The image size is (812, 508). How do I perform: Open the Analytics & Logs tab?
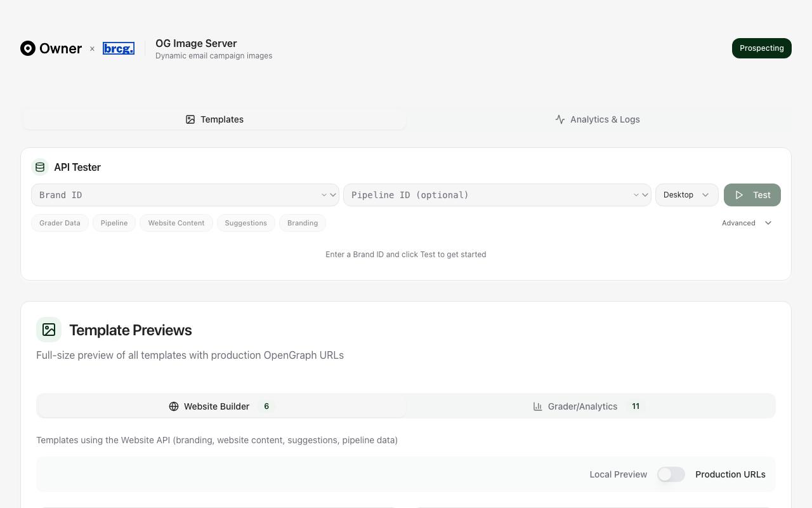pos(598,119)
